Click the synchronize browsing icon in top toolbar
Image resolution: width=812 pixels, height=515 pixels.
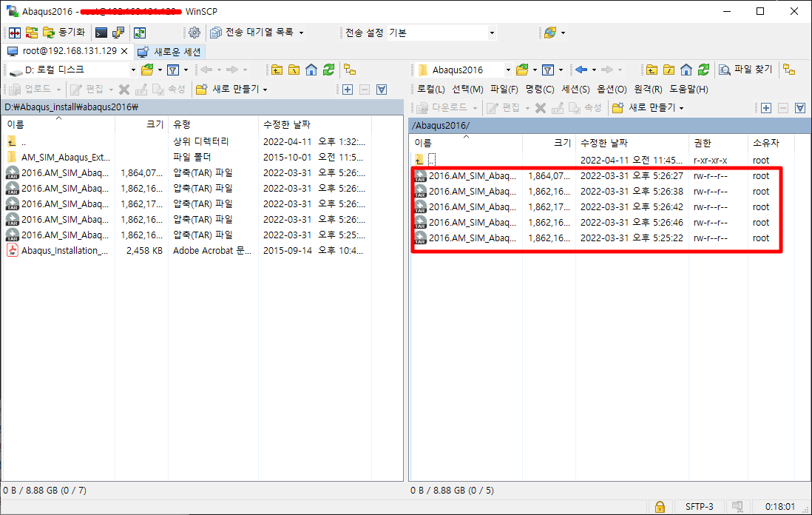click(139, 33)
